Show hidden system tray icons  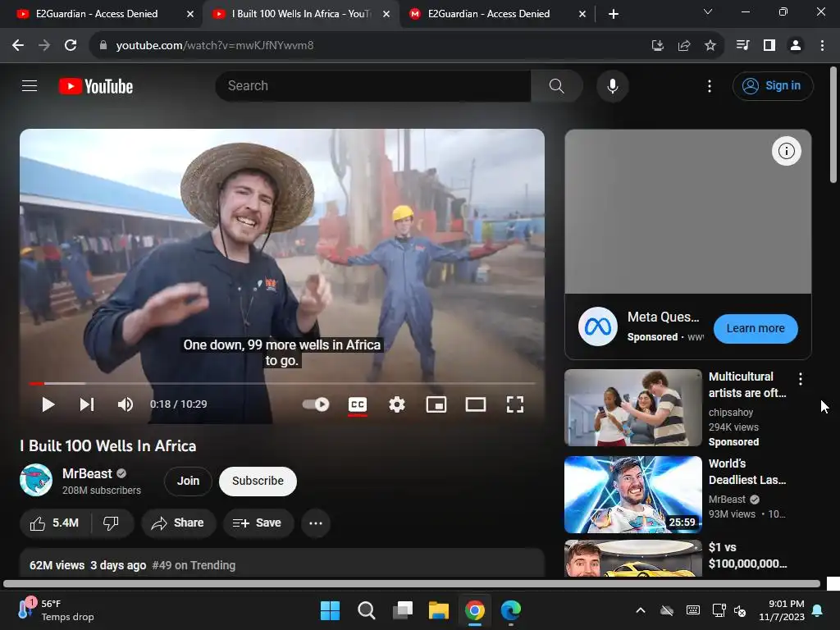click(x=640, y=610)
